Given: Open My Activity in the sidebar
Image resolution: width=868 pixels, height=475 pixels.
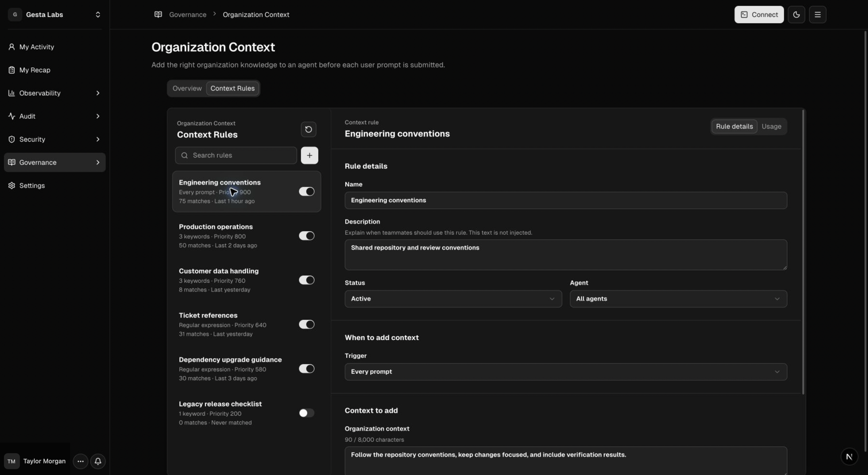Looking at the screenshot, I should tap(55, 47).
